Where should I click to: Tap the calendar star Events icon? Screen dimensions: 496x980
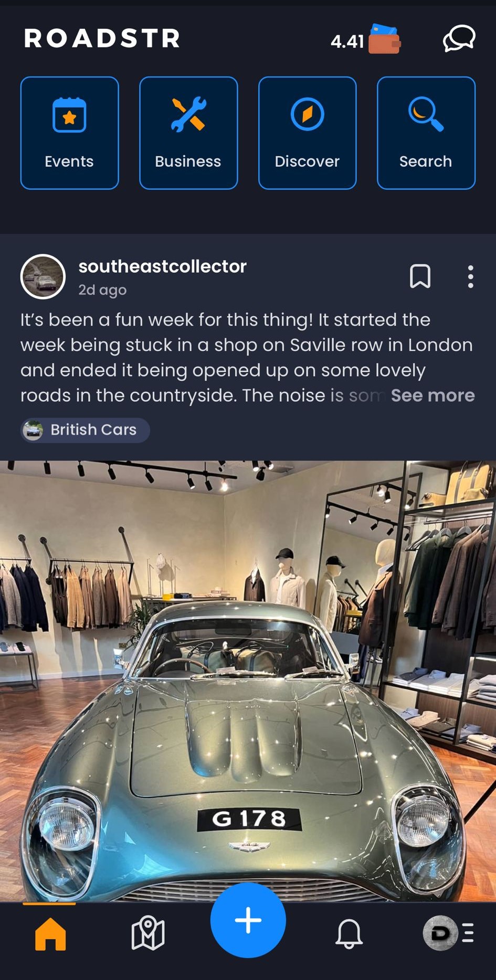point(69,115)
